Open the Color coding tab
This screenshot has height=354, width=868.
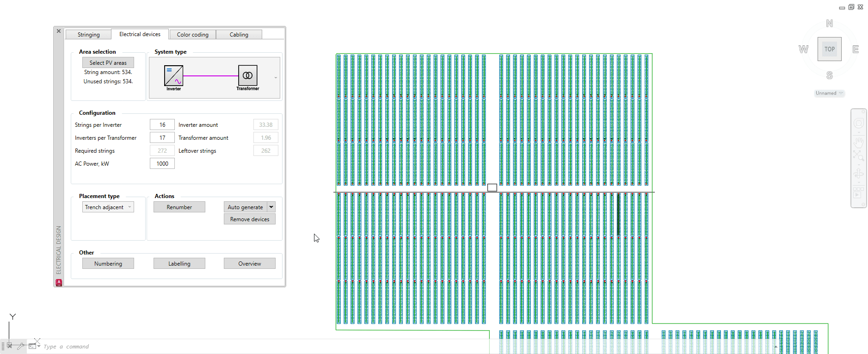[192, 35]
